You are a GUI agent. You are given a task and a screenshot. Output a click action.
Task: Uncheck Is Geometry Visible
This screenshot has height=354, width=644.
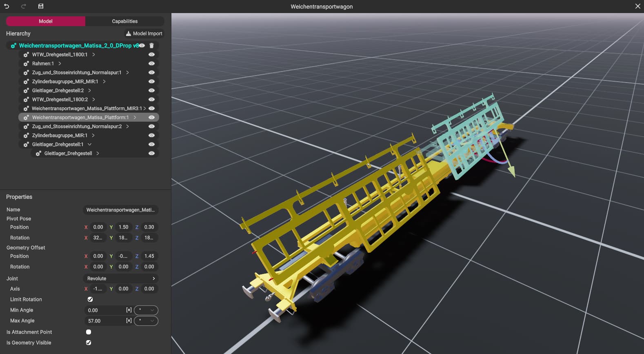[x=89, y=343]
